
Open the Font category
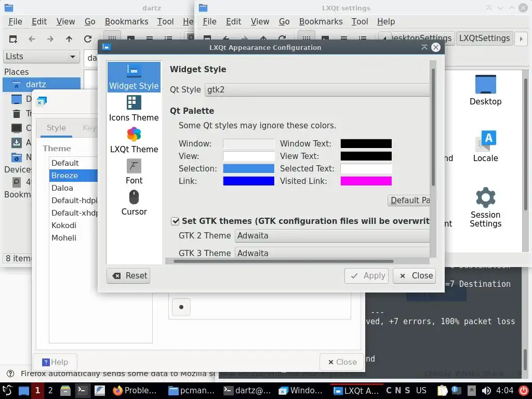coord(134,171)
